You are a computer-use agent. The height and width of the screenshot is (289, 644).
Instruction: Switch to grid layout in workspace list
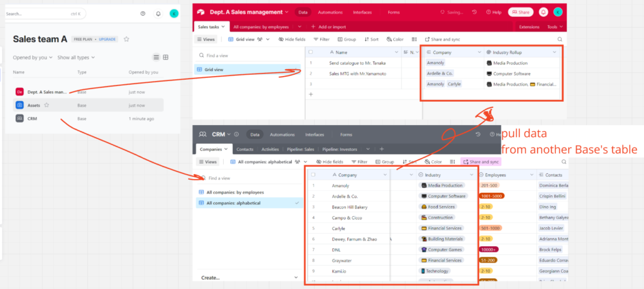166,57
